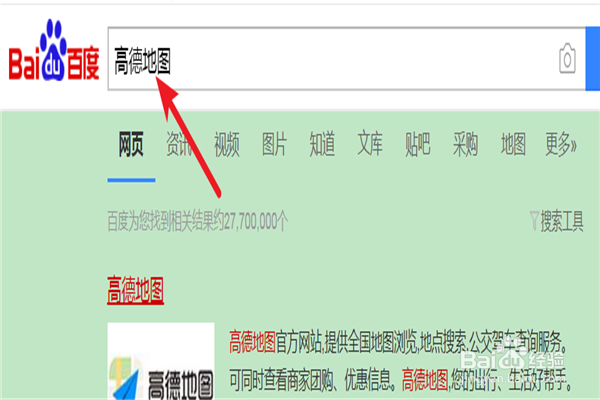
Task: Open the 知道 tab
Action: [322, 144]
